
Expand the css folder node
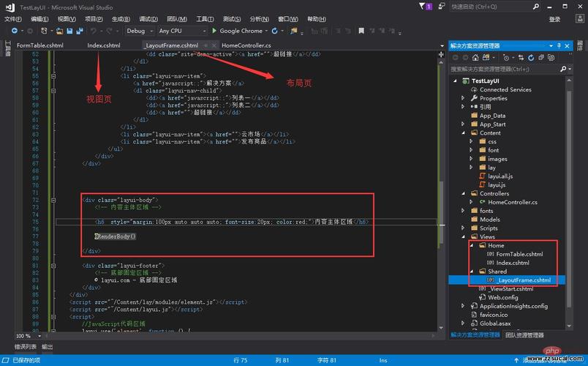(x=471, y=141)
